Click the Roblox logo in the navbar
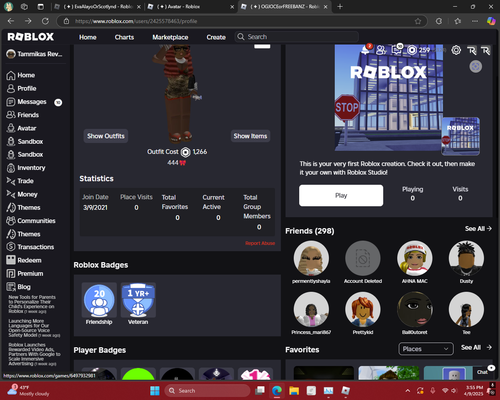The image size is (500, 400). [31, 37]
